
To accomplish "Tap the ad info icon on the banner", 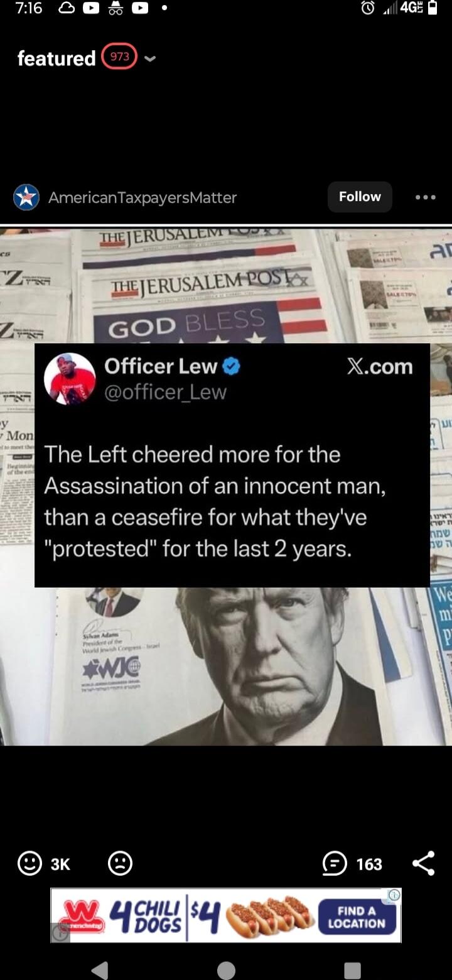I will [x=394, y=895].
